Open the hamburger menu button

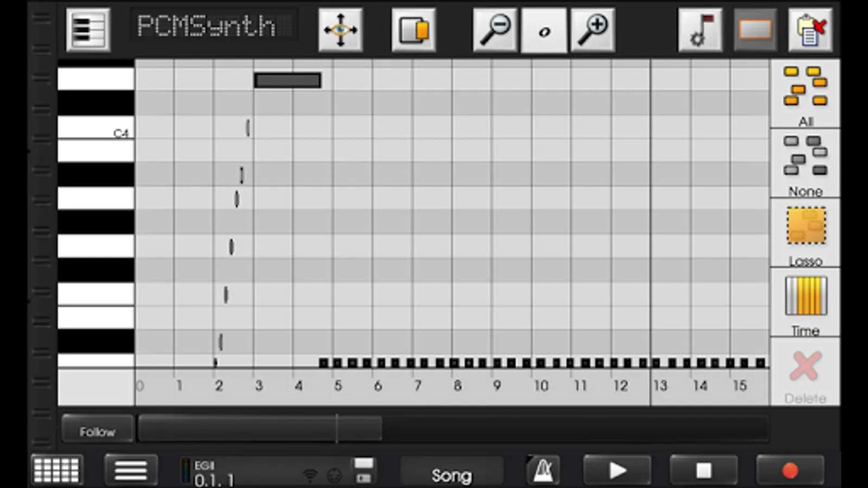pyautogui.click(x=131, y=470)
